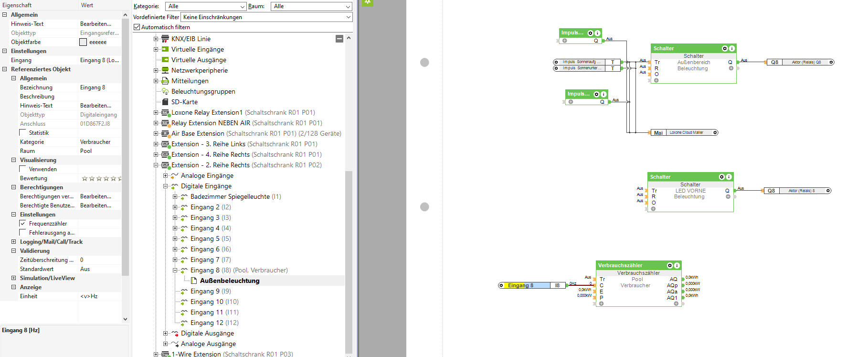Open info icon on Verbrauchszähler block
This screenshot has width=868, height=357.
677,265
